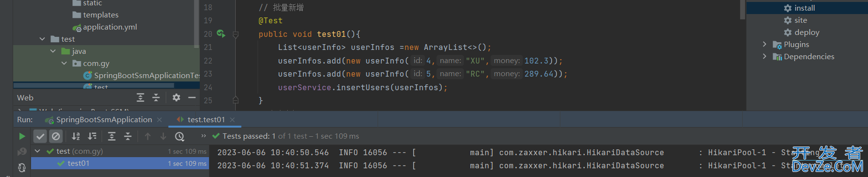Collapse all test results icon
Viewport: 868px width, 177px height.
coord(128,136)
